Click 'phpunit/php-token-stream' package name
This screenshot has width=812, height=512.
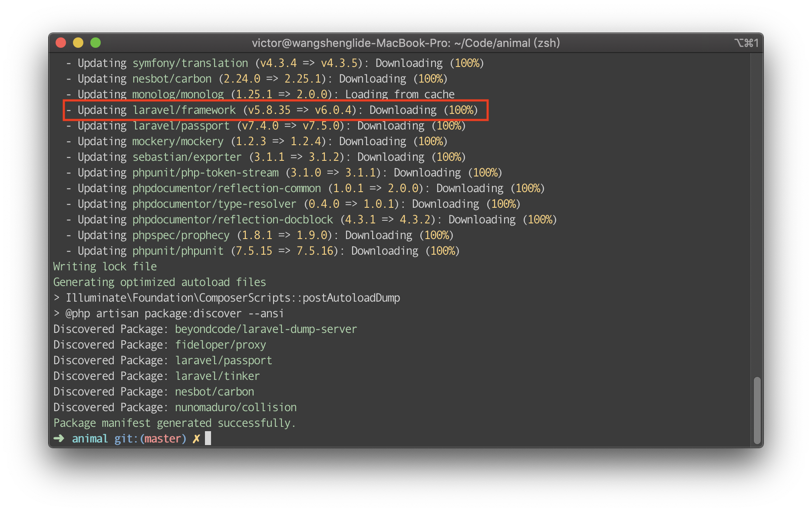pos(205,173)
